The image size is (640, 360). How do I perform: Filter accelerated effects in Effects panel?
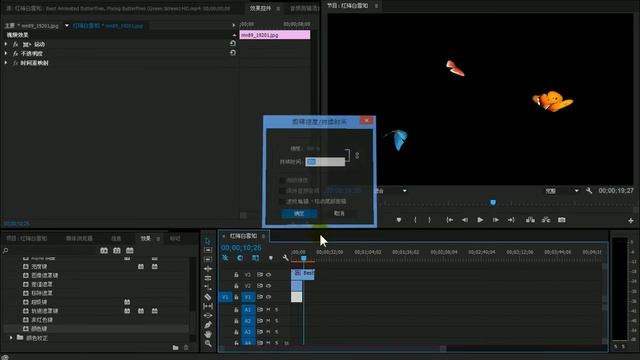pyautogui.click(x=104, y=250)
